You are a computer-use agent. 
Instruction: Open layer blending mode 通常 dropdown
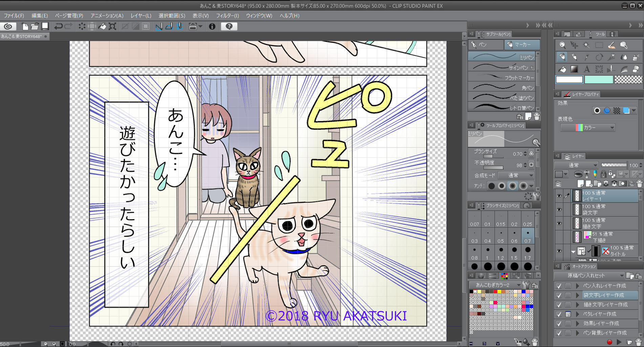(576, 165)
